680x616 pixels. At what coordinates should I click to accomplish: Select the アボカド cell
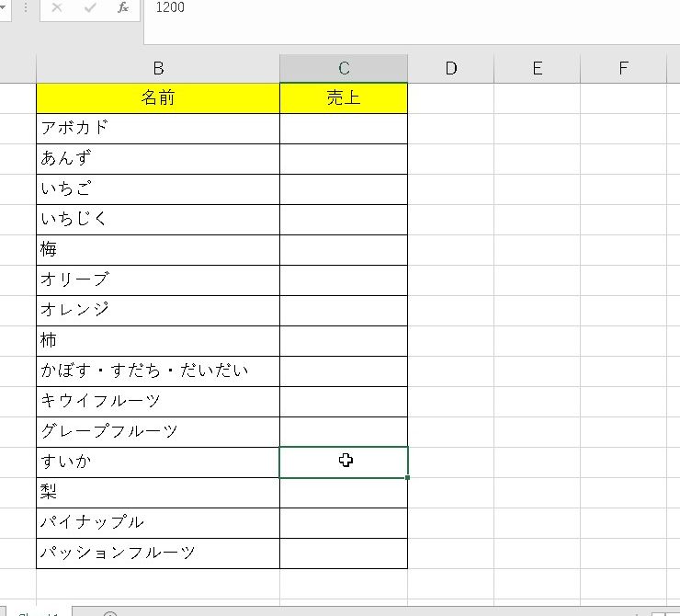pyautogui.click(x=158, y=129)
